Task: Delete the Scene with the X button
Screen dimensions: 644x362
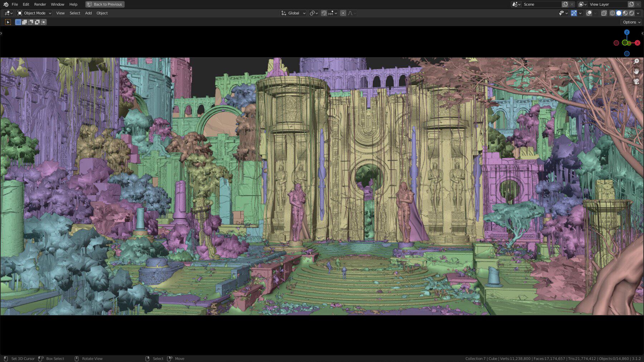Action: pos(572,4)
